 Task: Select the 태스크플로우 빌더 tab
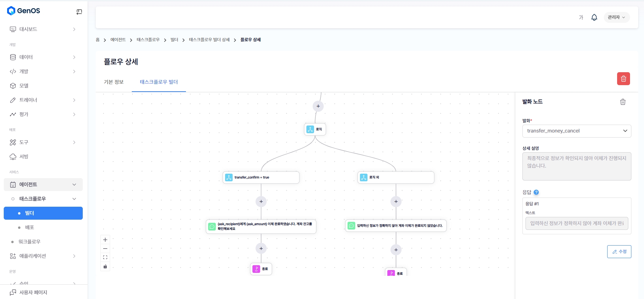click(x=159, y=82)
